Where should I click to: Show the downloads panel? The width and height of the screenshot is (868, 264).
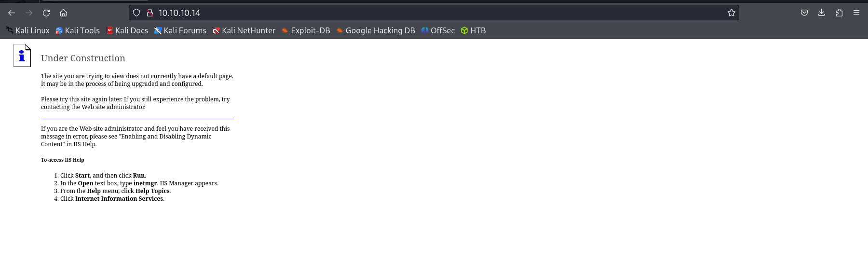pyautogui.click(x=822, y=13)
